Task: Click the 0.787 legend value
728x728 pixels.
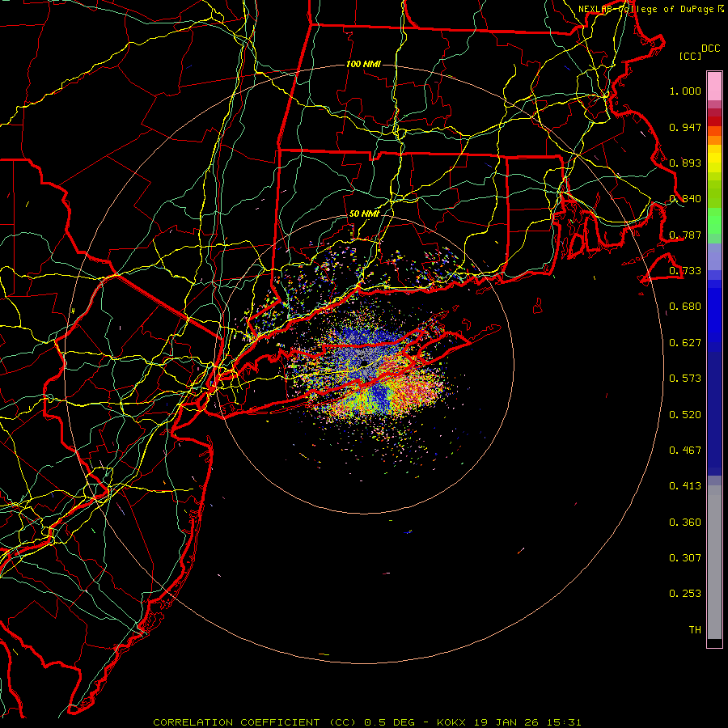Action: coord(685,235)
